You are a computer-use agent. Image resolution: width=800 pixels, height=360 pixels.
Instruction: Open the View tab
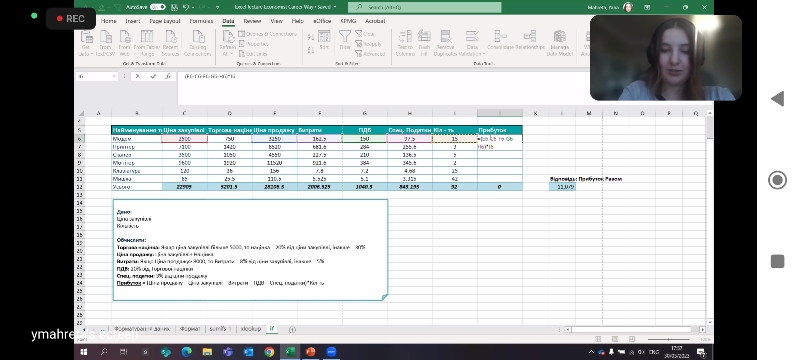pos(277,21)
